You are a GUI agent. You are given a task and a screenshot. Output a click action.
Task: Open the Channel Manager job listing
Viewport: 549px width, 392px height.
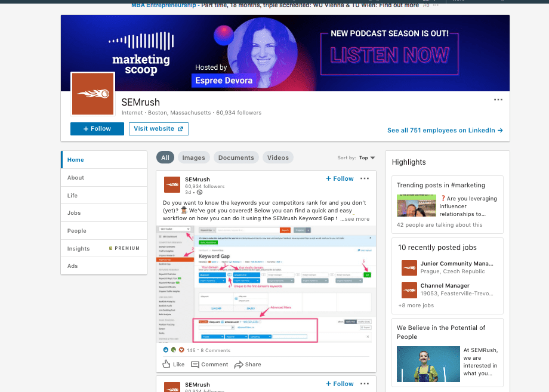445,286
